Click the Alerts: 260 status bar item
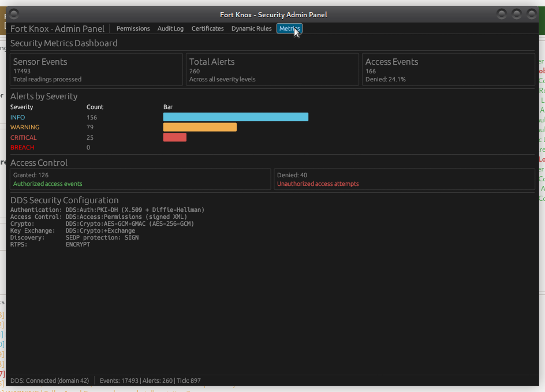Image resolution: width=545 pixels, height=392 pixels. pos(159,380)
